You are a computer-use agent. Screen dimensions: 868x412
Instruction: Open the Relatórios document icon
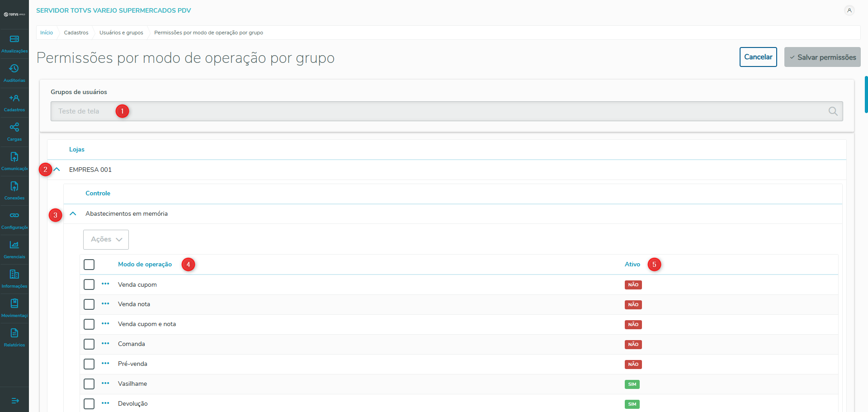click(14, 333)
